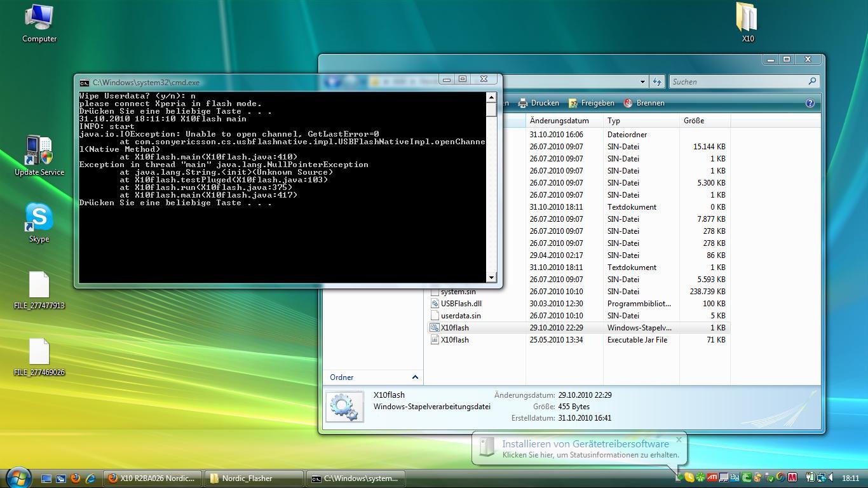868x488 pixels.
Task: Click the cmd scrollbar down arrow
Action: [491, 278]
